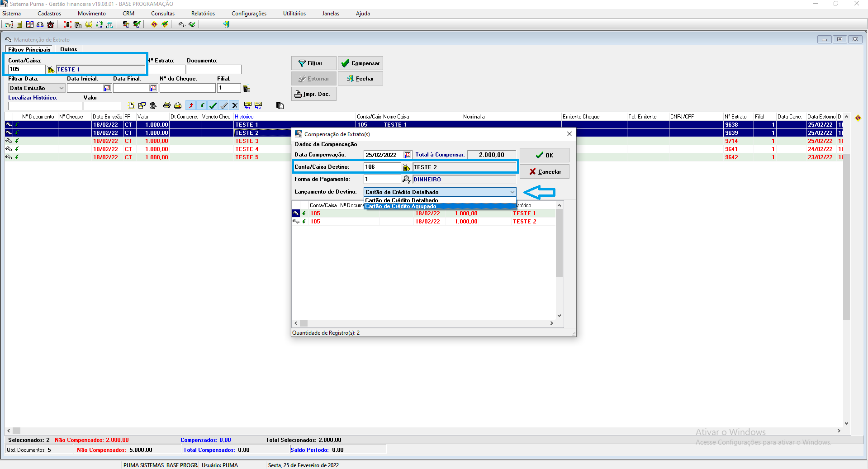Click the trash can delete icon
Viewport: 868px width, 469px height.
(x=153, y=105)
